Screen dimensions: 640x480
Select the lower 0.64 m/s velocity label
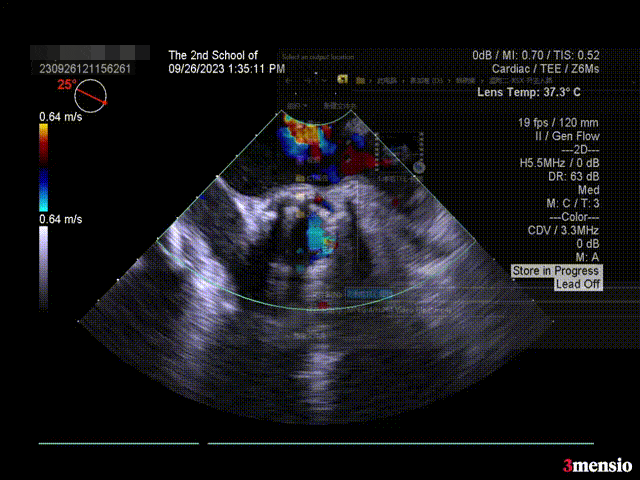pyautogui.click(x=59, y=219)
